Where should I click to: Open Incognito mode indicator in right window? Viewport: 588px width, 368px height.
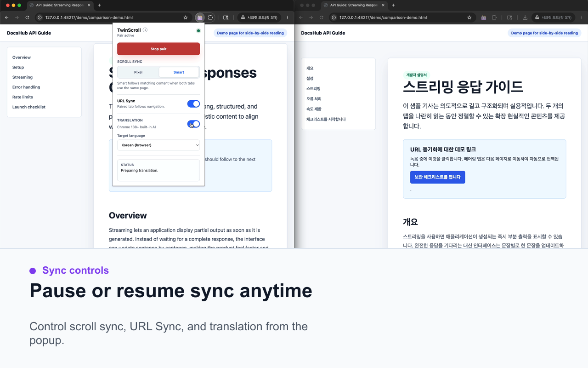tap(554, 17)
